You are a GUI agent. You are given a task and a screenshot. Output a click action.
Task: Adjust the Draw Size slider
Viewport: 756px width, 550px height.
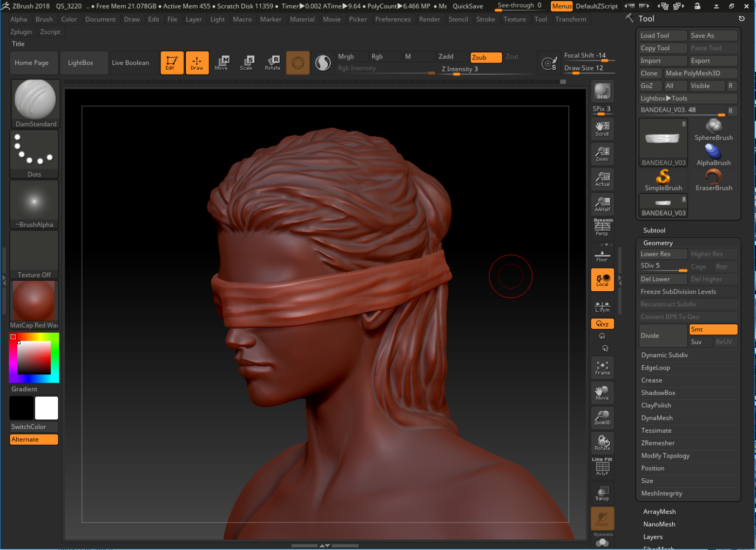click(x=589, y=69)
